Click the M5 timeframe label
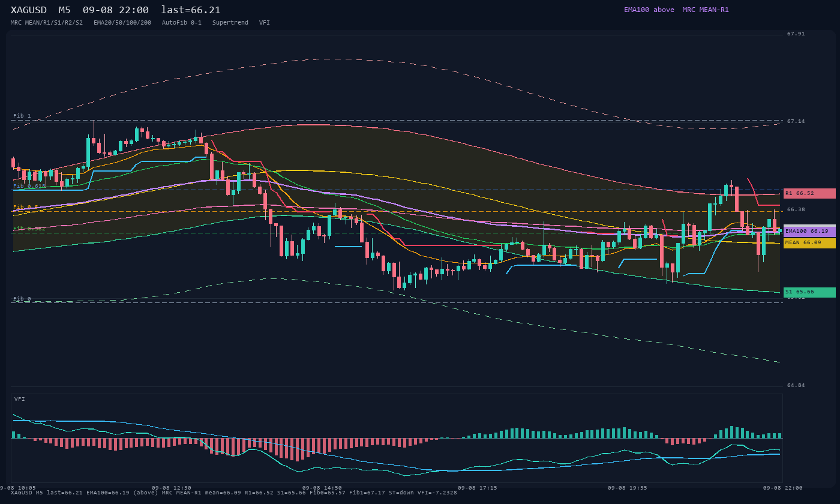 [x=64, y=10]
